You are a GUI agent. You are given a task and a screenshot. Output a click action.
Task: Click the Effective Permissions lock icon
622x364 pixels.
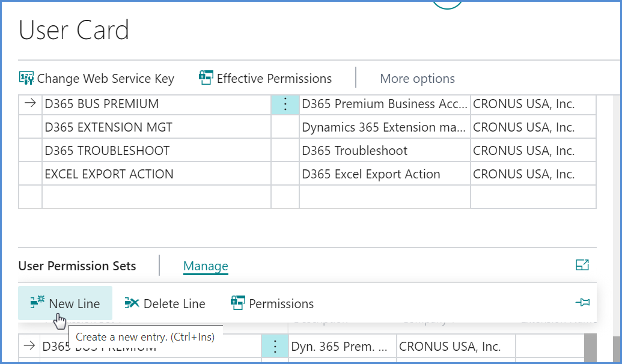click(x=206, y=77)
